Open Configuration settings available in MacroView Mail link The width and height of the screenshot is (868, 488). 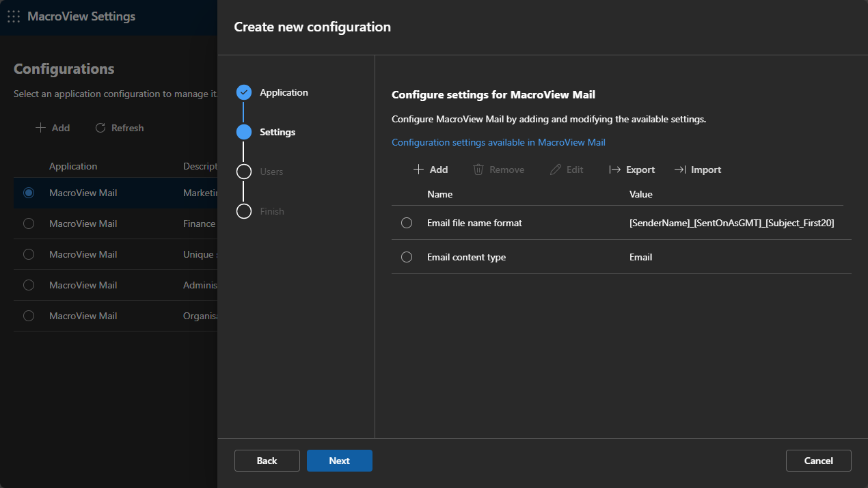tap(498, 142)
